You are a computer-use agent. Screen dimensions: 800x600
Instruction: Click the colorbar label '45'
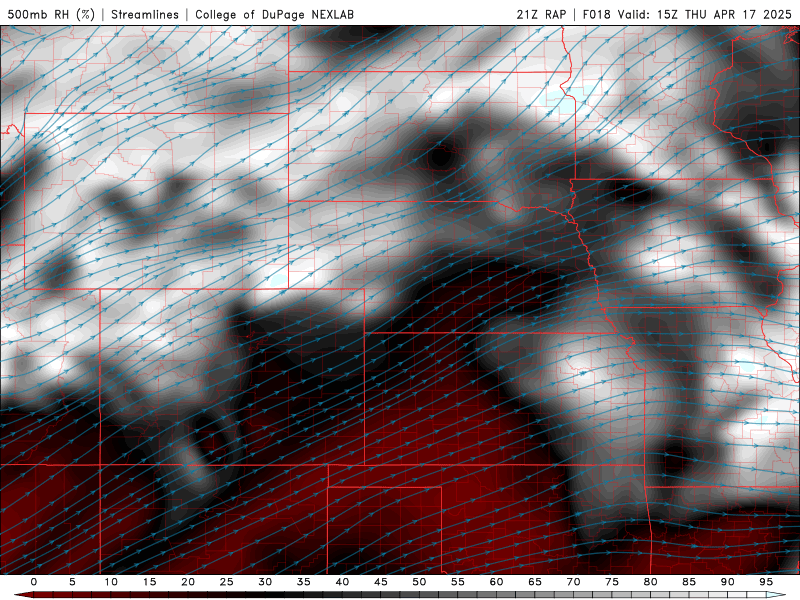click(381, 582)
